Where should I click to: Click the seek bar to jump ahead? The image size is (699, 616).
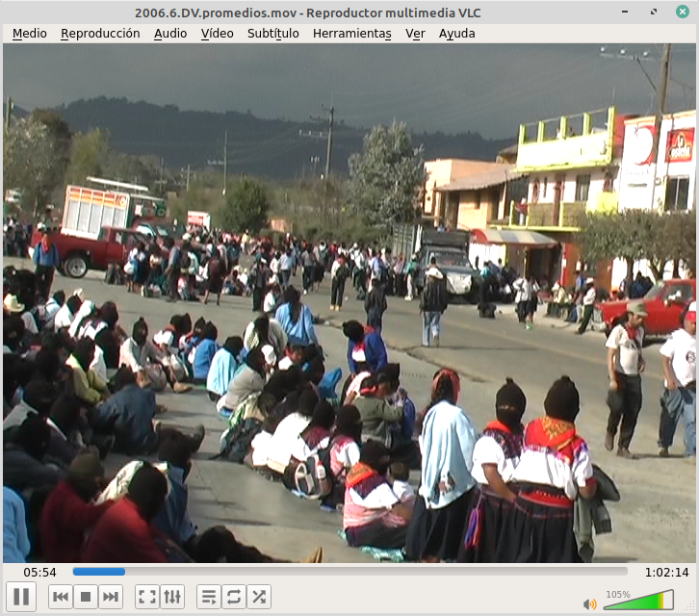click(385, 572)
